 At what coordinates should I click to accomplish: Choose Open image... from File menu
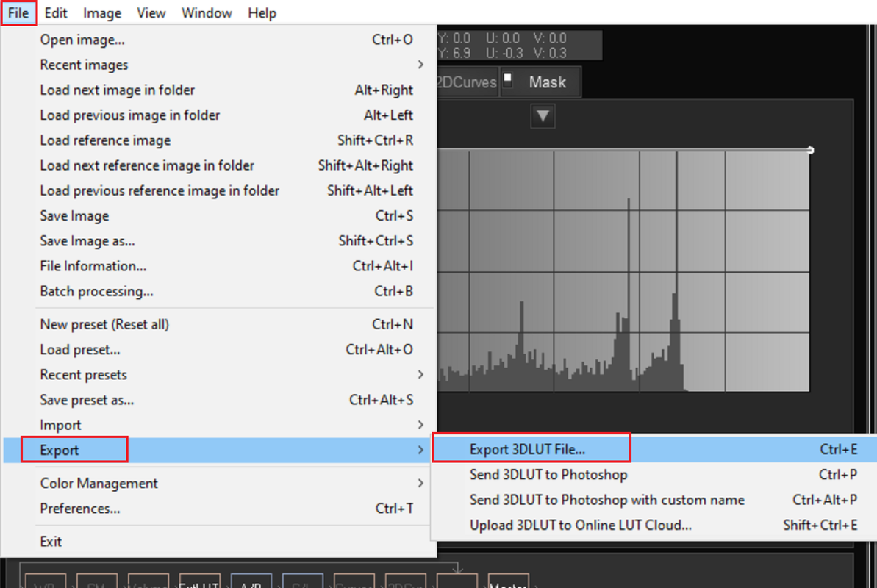coord(218,40)
